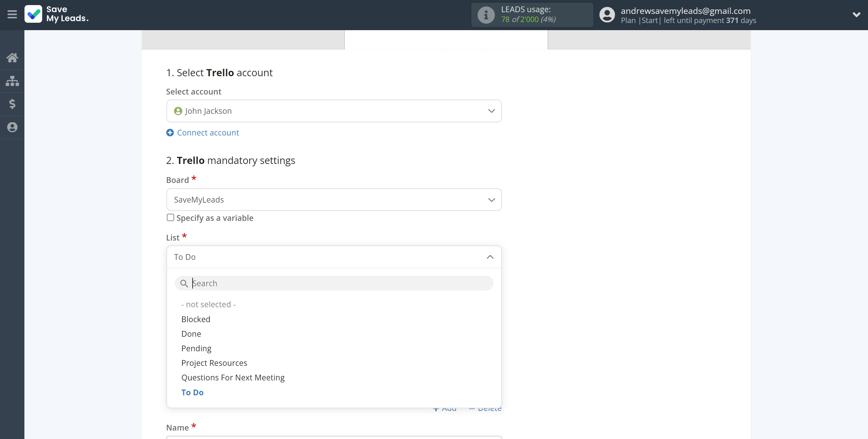Click the John Jackson account avatar icon
The width and height of the screenshot is (868, 439).
point(178,111)
